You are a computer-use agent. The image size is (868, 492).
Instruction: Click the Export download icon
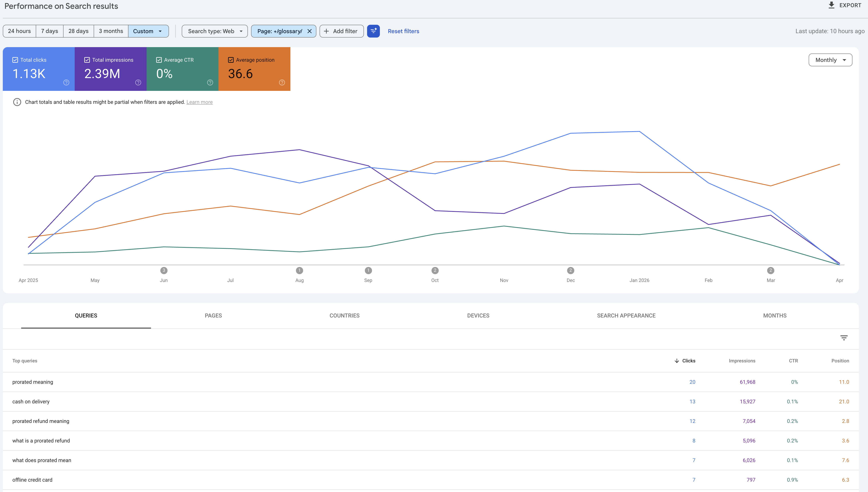831,5
